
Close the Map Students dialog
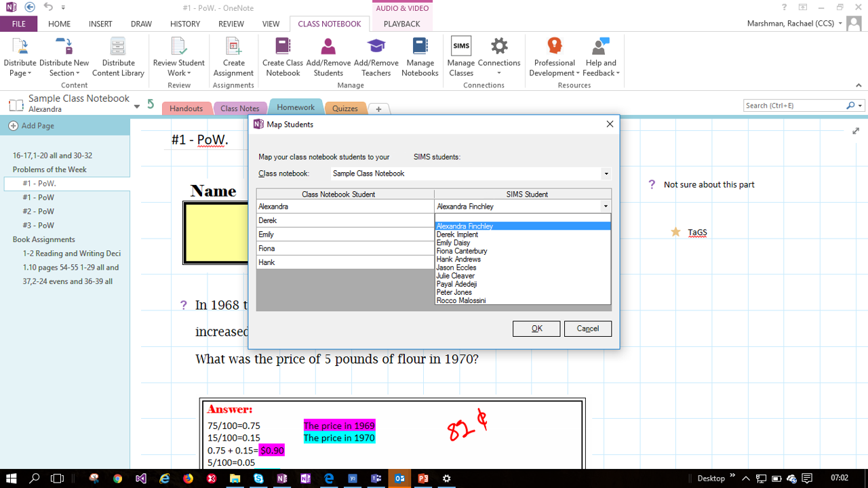coord(610,124)
